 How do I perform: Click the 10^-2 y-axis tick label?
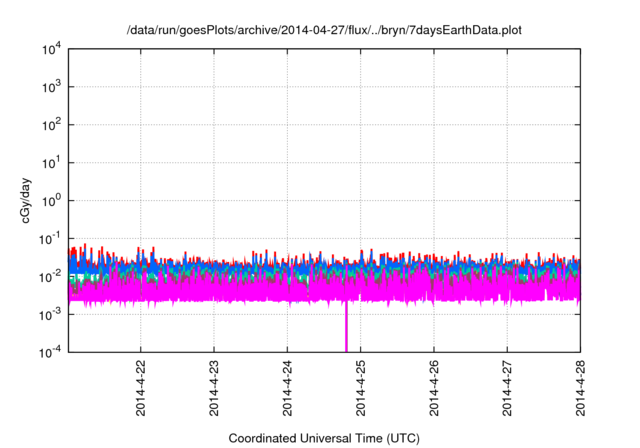(x=49, y=276)
